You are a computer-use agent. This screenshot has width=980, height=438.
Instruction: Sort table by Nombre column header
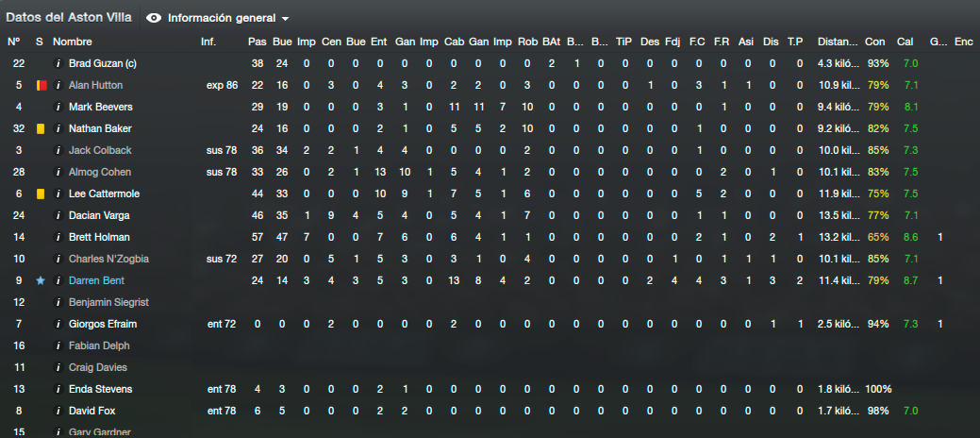click(73, 42)
